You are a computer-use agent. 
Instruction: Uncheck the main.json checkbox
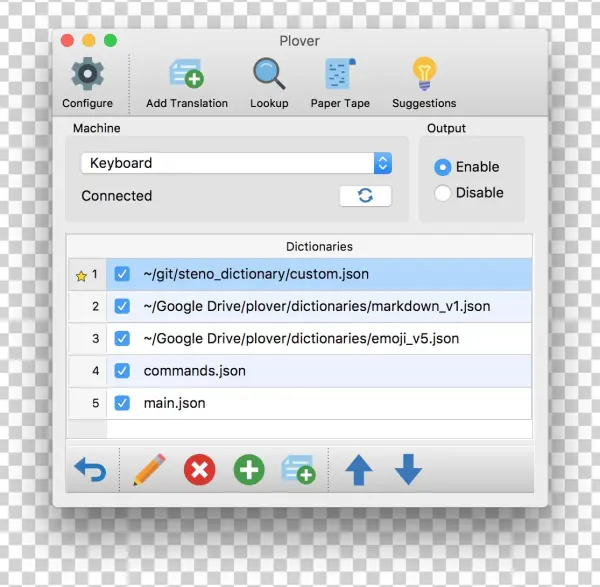[122, 403]
